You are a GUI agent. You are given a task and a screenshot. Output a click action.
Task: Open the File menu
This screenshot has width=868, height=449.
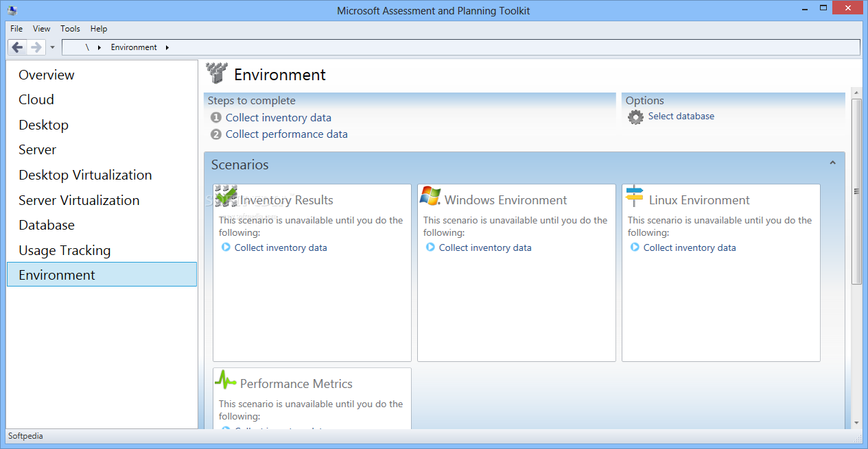click(x=16, y=29)
